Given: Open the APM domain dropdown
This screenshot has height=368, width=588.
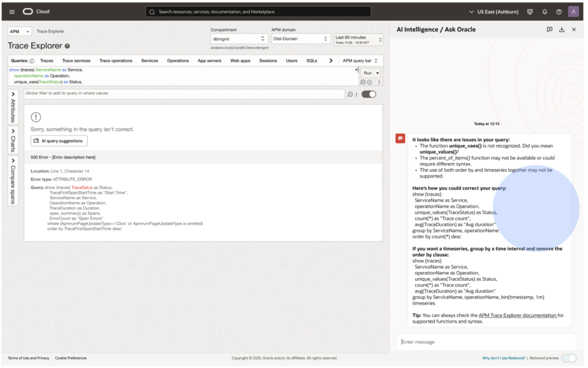Looking at the screenshot, I should click(300, 39).
